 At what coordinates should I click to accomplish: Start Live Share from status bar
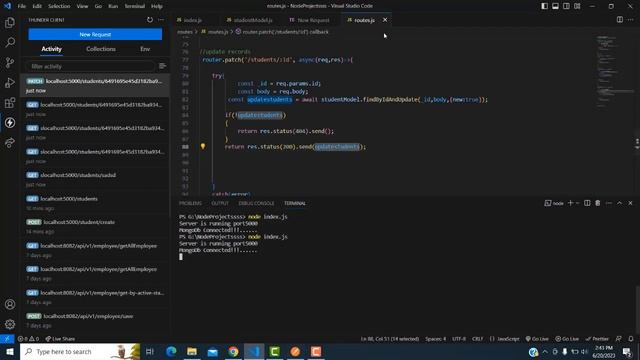60,339
